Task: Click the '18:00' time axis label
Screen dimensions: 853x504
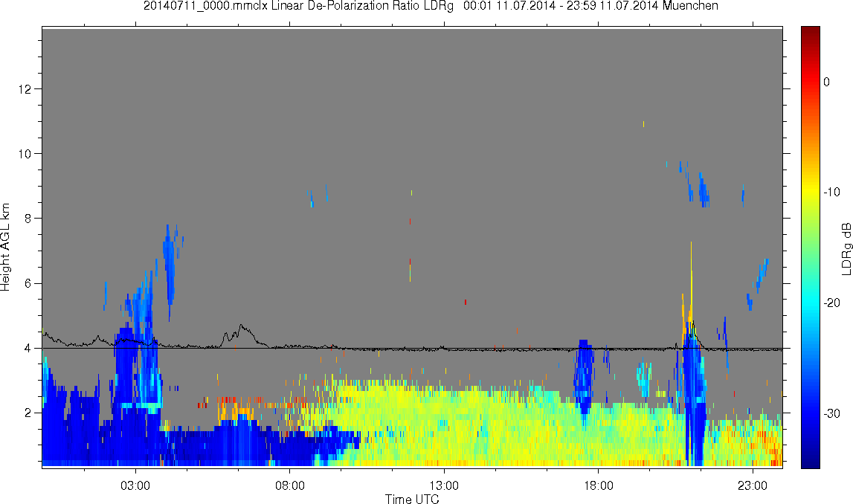Action: tap(599, 485)
